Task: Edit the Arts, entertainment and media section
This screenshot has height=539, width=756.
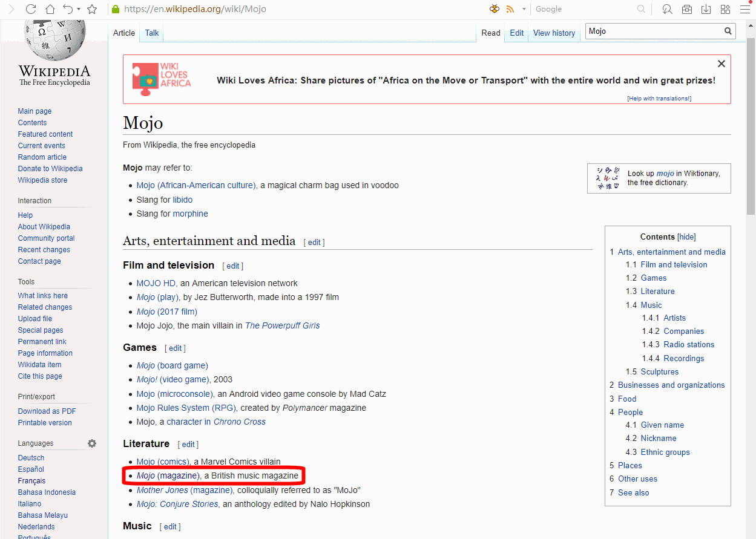Action: [x=314, y=243]
